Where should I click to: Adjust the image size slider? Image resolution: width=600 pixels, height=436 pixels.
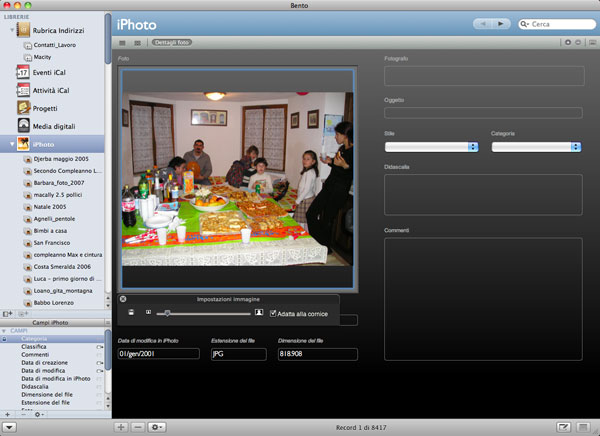pyautogui.click(x=167, y=313)
